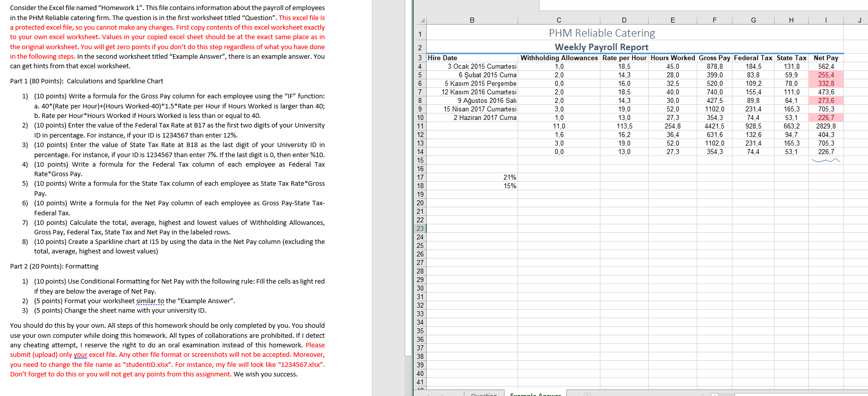The height and width of the screenshot is (396, 868).
Task: Select column B header
Action: (472, 21)
